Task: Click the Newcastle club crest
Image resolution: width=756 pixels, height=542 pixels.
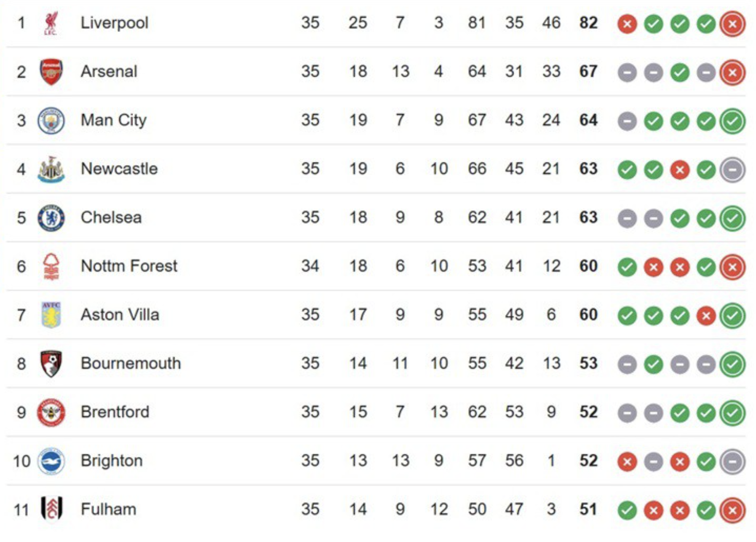Action: 51,169
